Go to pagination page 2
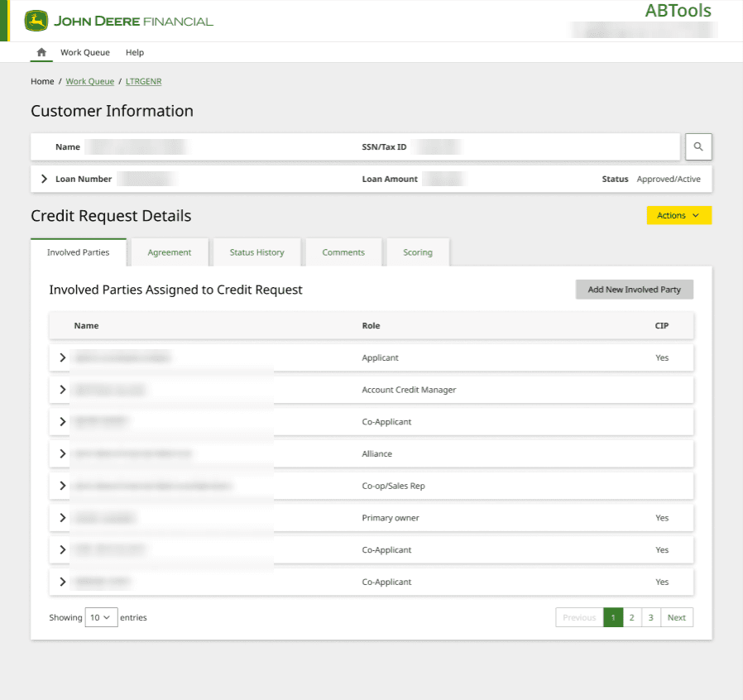The height and width of the screenshot is (700, 743). [x=631, y=617]
